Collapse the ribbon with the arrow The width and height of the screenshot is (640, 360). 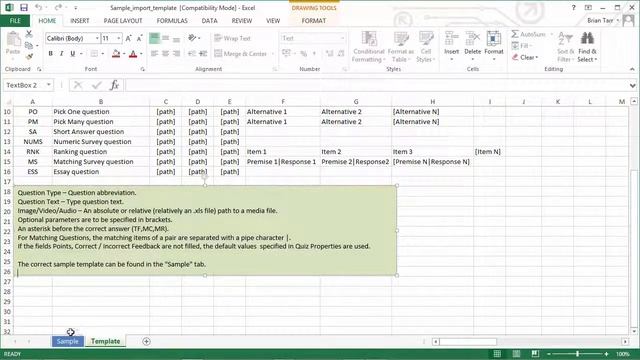[x=632, y=69]
